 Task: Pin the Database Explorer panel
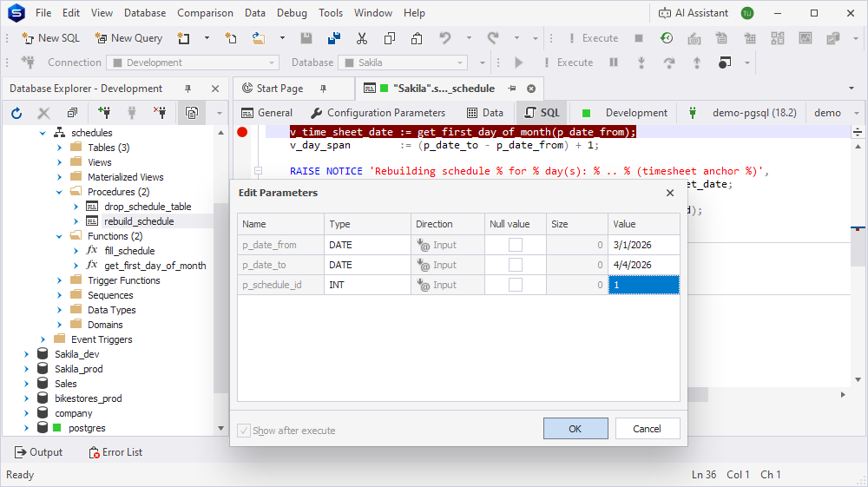[187, 89]
